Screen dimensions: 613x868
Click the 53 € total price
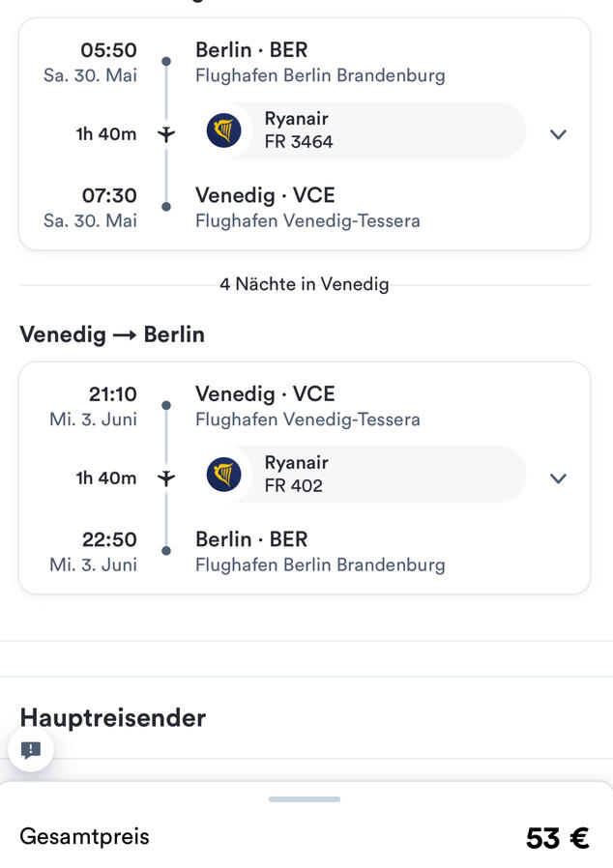(557, 838)
